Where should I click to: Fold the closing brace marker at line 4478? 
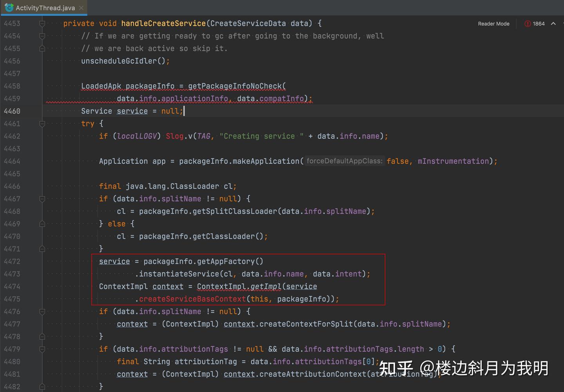coord(42,337)
